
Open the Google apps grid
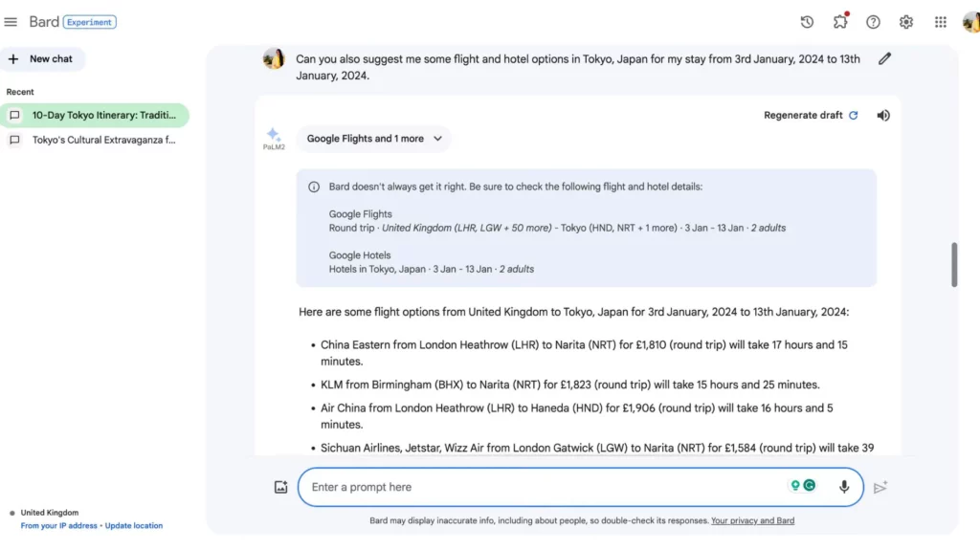tap(941, 22)
